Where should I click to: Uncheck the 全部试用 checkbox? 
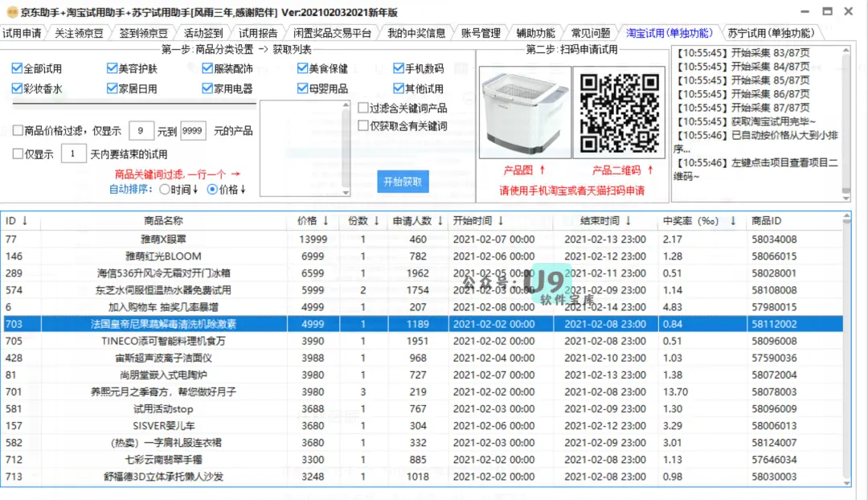point(17,68)
